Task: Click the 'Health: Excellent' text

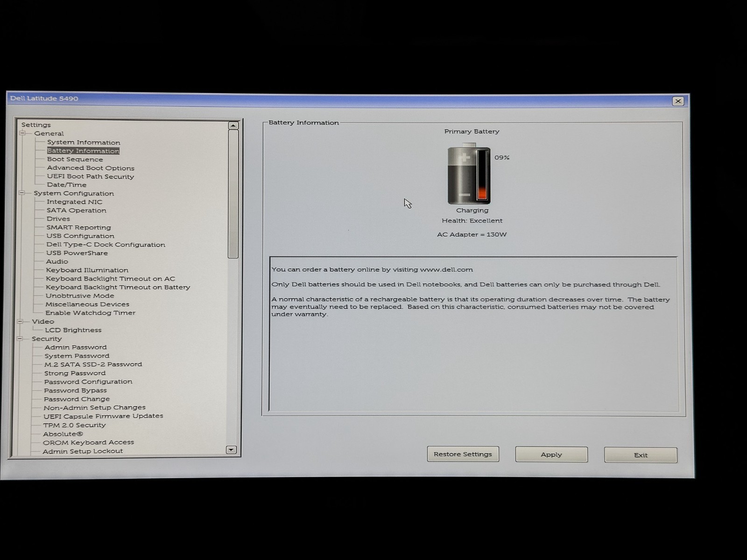Action: pos(472,221)
